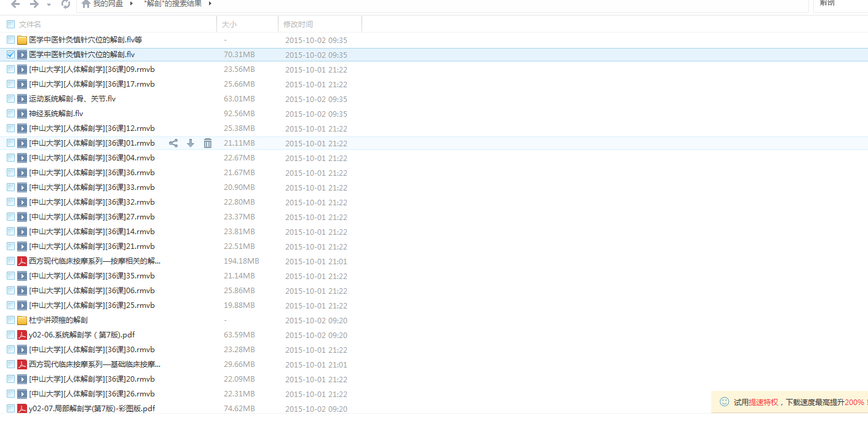Sort files by the 修改时间 column header
Viewport: 868px width, 421px height.
click(298, 25)
